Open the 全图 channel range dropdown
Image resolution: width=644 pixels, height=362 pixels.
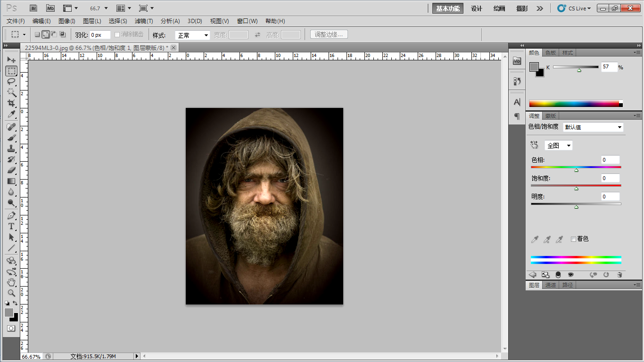(559, 146)
